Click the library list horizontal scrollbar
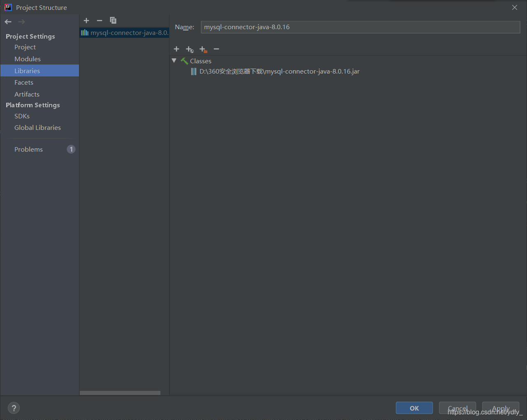Image resolution: width=527 pixels, height=420 pixels. pyautogui.click(x=120, y=393)
